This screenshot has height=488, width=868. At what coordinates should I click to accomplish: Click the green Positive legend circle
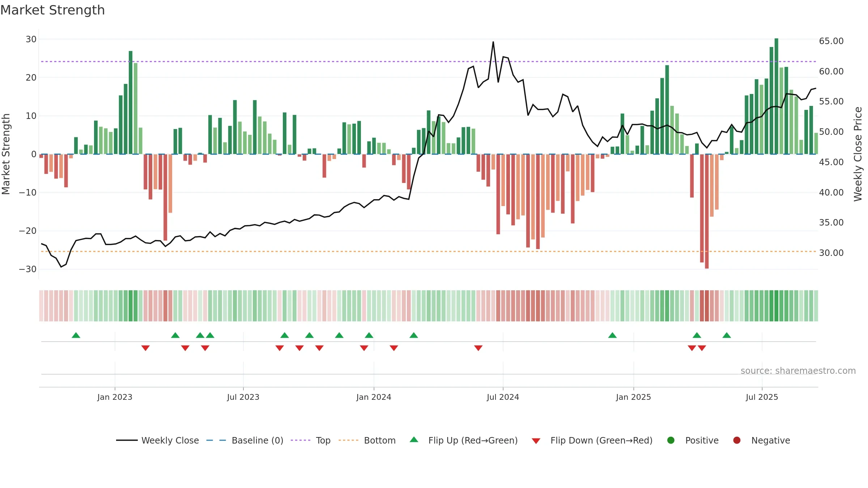coord(671,440)
